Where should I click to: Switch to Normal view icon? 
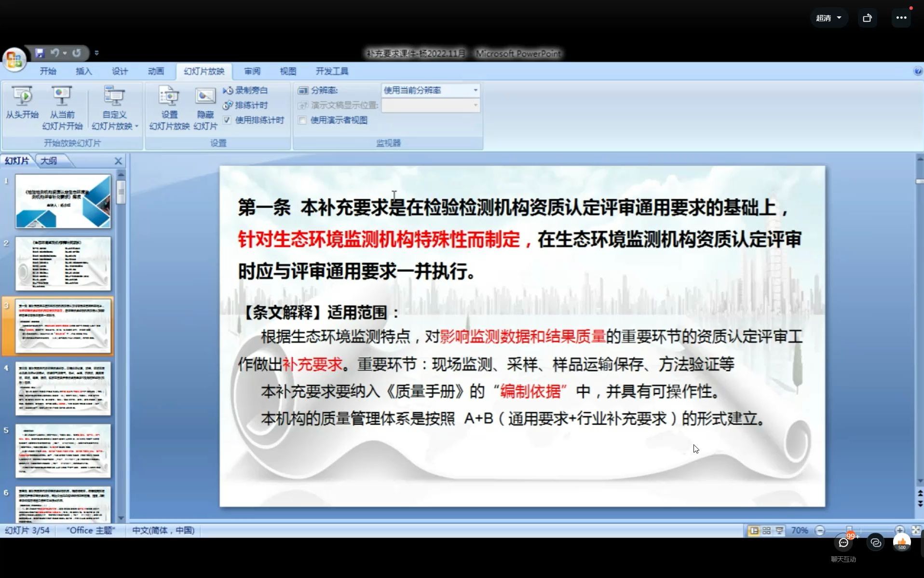click(x=753, y=531)
